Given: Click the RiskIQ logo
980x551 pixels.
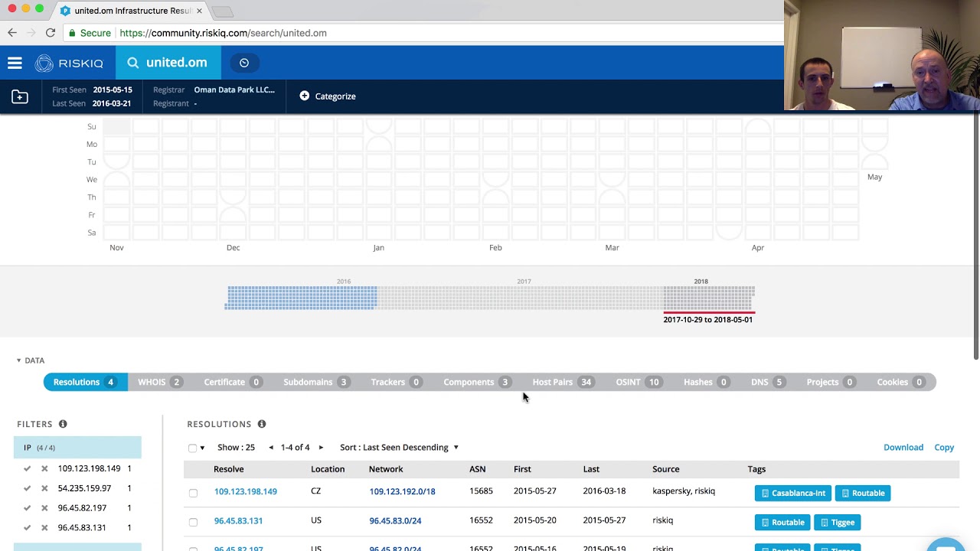Looking at the screenshot, I should (x=70, y=64).
